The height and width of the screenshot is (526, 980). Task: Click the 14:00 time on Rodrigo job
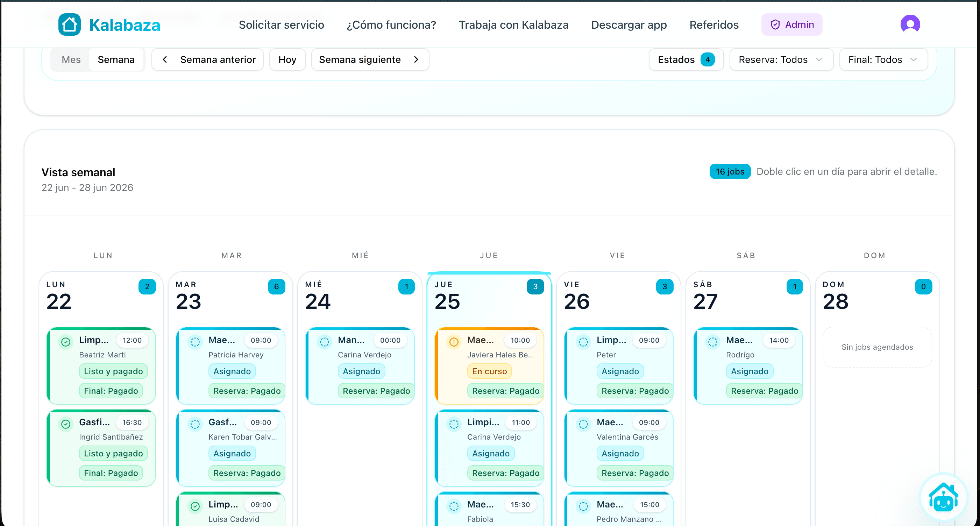pyautogui.click(x=779, y=340)
